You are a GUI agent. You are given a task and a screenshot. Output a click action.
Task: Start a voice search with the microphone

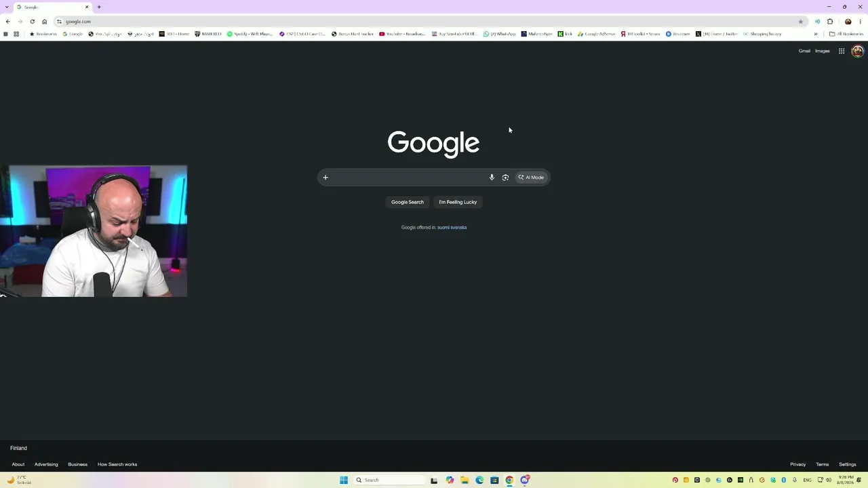coord(492,178)
